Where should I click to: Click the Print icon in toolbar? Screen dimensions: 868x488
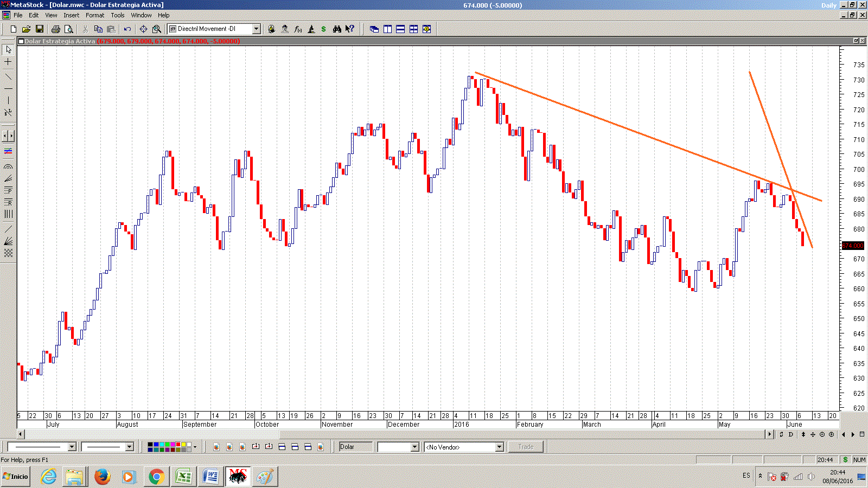coord(55,29)
